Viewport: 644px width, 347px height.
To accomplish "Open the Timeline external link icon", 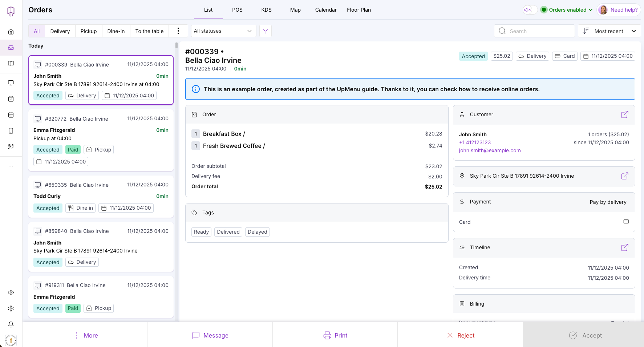I will pos(624,247).
